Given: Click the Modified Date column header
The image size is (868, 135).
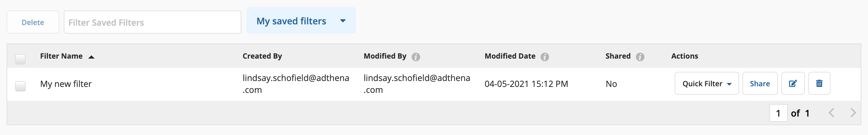Looking at the screenshot, I should pyautogui.click(x=510, y=56).
